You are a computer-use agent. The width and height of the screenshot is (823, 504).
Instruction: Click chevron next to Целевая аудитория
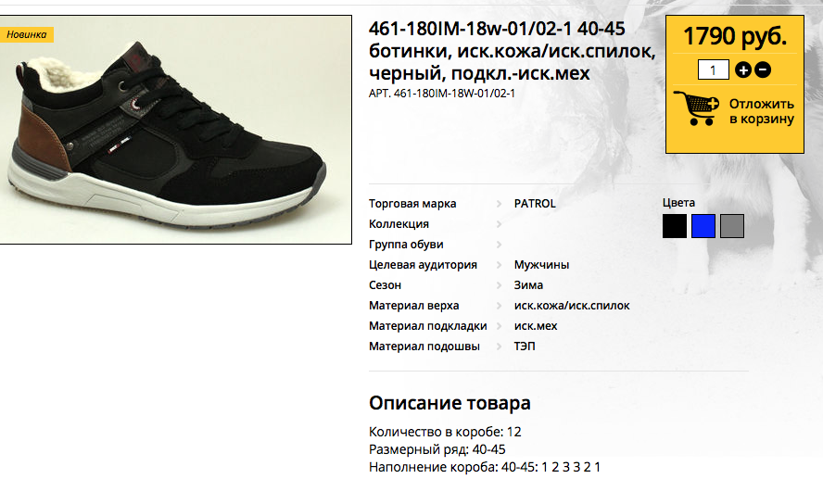click(499, 265)
